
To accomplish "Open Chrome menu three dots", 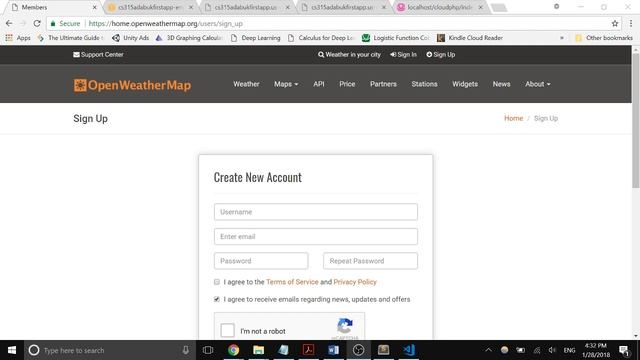I will point(631,24).
